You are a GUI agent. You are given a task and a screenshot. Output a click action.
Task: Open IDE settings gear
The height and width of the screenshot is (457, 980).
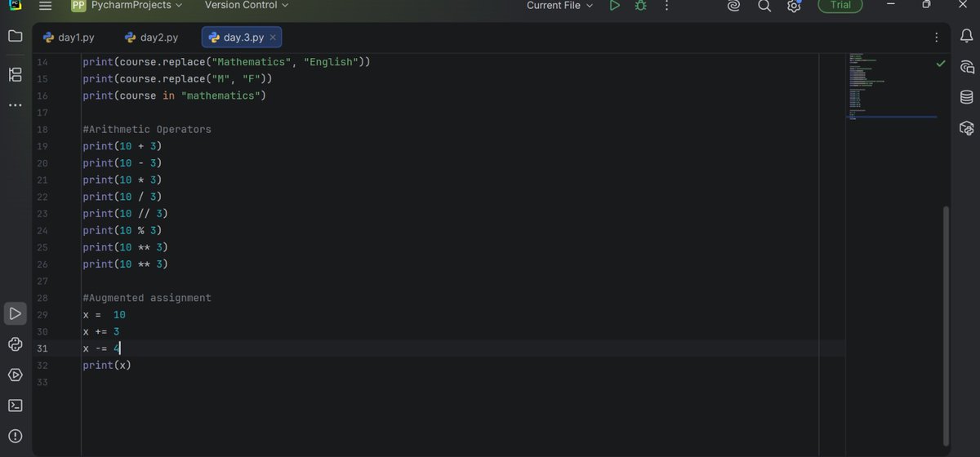pos(794,6)
